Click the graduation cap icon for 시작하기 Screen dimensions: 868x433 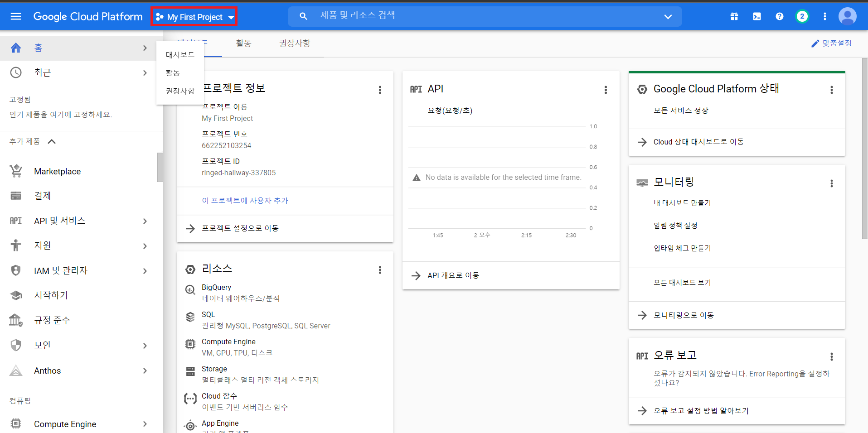(x=16, y=295)
